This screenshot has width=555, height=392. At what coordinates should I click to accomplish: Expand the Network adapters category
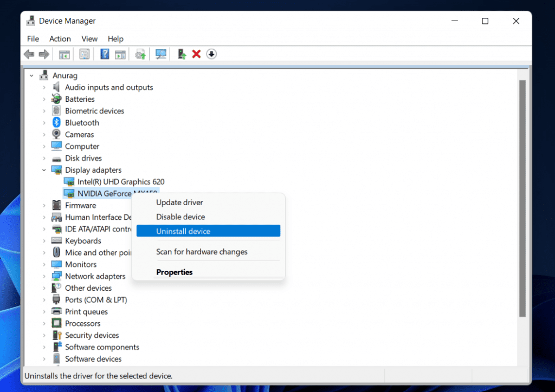(45, 276)
